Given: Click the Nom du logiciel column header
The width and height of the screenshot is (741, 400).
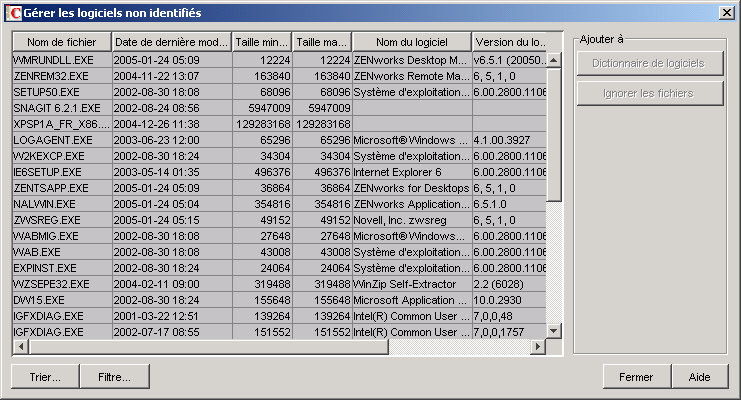Looking at the screenshot, I should 412,42.
